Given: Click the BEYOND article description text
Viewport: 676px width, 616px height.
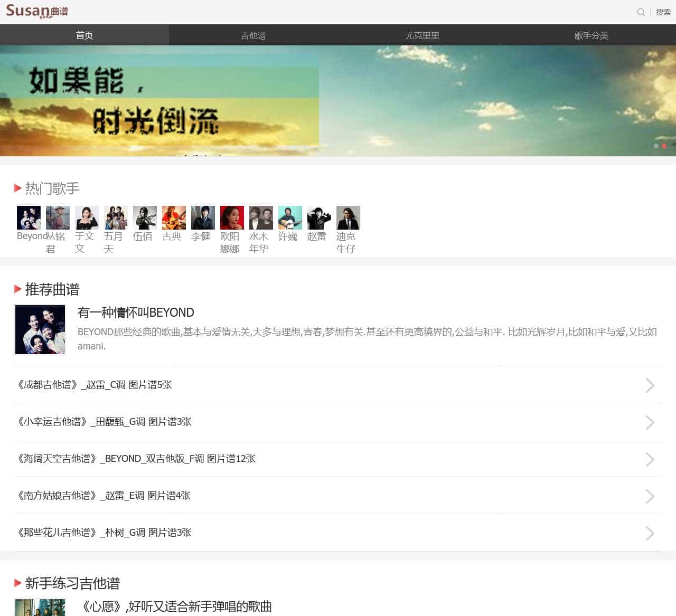Looking at the screenshot, I should pyautogui.click(x=367, y=338).
